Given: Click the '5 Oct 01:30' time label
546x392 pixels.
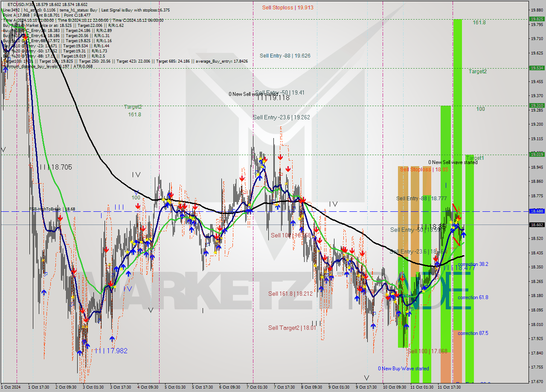Looking at the screenshot, I should point(175,387).
